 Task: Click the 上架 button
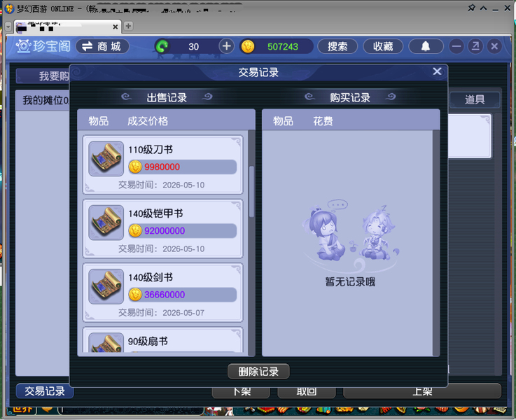pos(422,391)
